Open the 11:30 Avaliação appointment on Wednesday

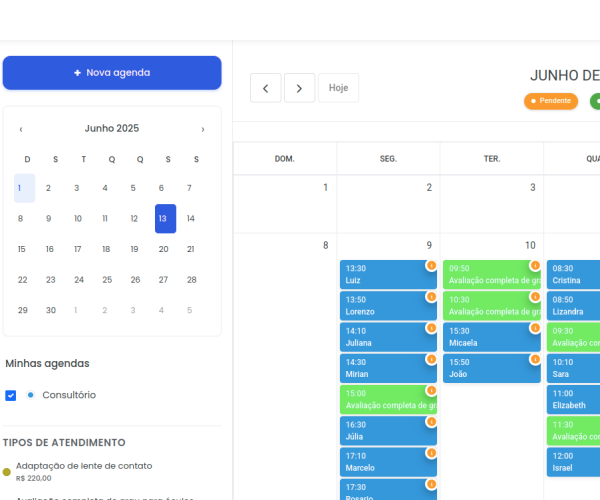coord(573,431)
